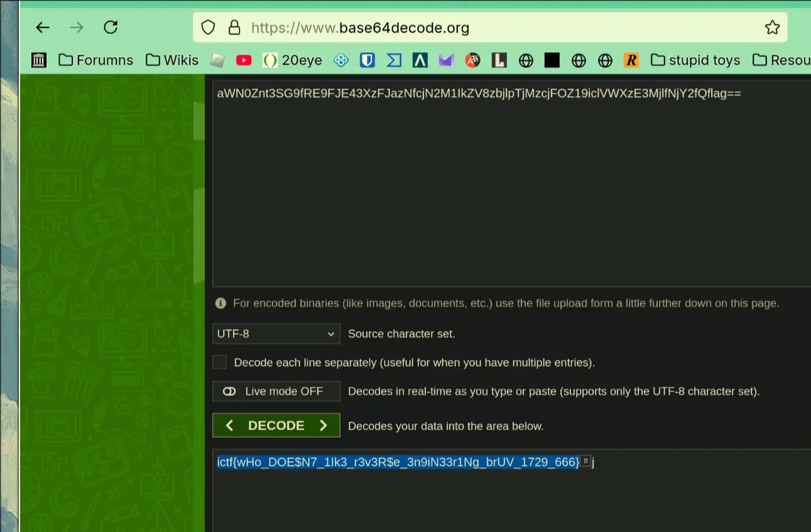The width and height of the screenshot is (811, 532).
Task: Click the browser back arrow
Action: pyautogui.click(x=42, y=27)
